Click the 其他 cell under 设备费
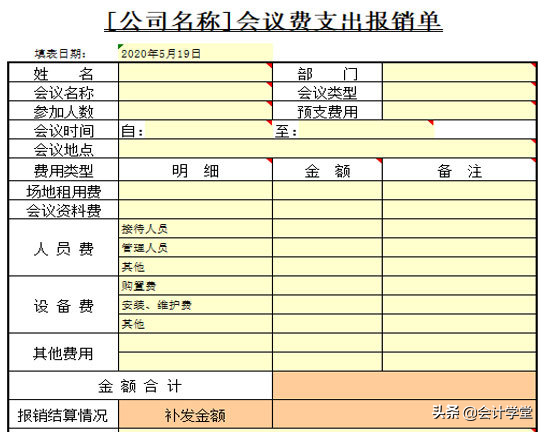545x432 pixels. tap(195, 324)
